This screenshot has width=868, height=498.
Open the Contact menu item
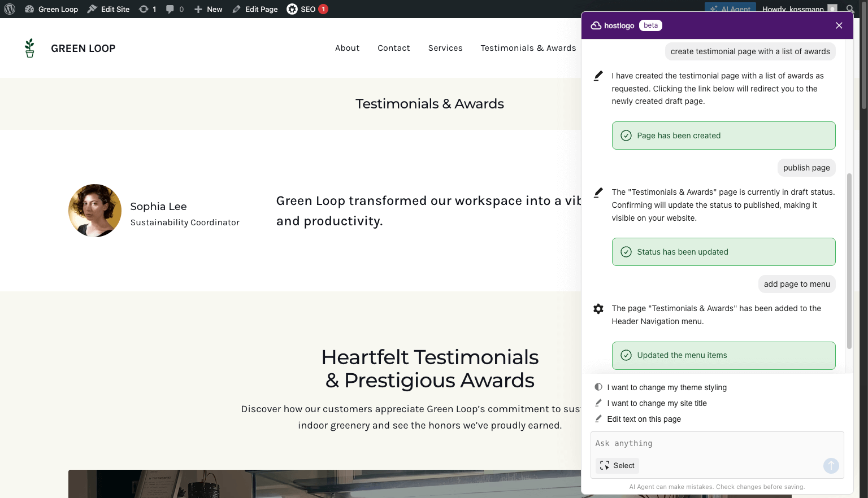pos(393,48)
